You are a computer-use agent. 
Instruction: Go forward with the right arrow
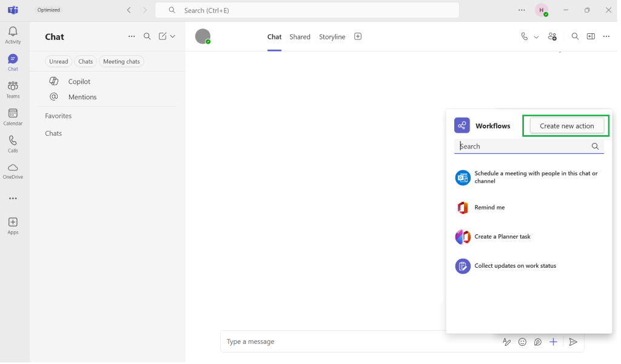tap(145, 10)
